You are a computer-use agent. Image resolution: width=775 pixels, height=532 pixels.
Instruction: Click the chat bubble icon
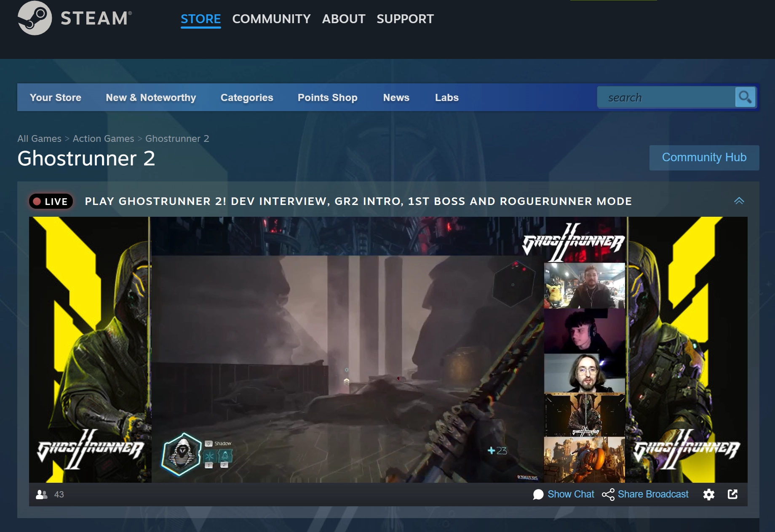tap(538, 495)
